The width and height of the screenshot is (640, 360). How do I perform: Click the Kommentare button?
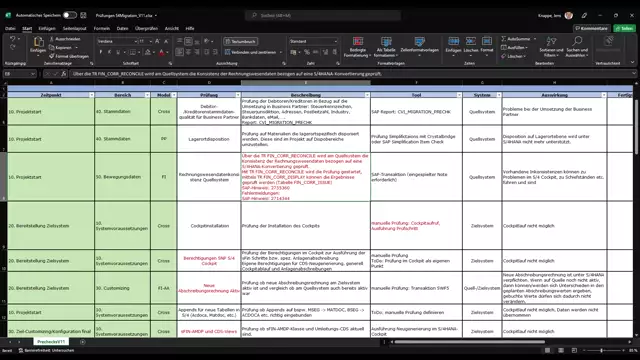pyautogui.click(x=592, y=28)
